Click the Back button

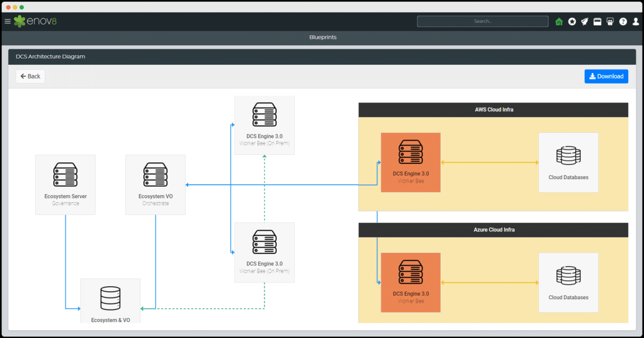(30, 76)
